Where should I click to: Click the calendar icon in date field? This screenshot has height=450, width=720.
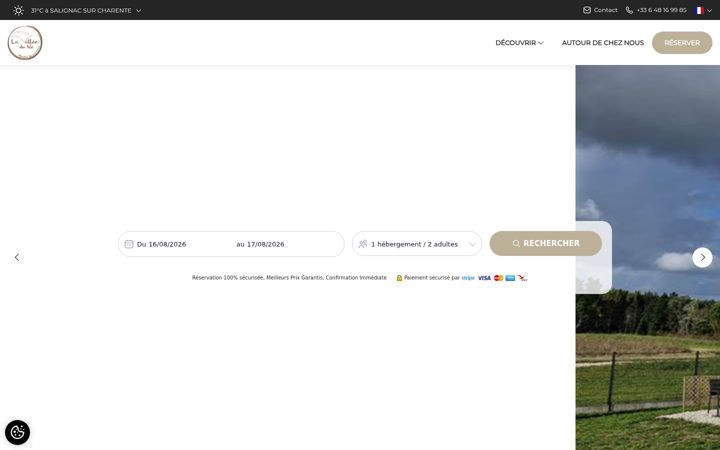(129, 244)
